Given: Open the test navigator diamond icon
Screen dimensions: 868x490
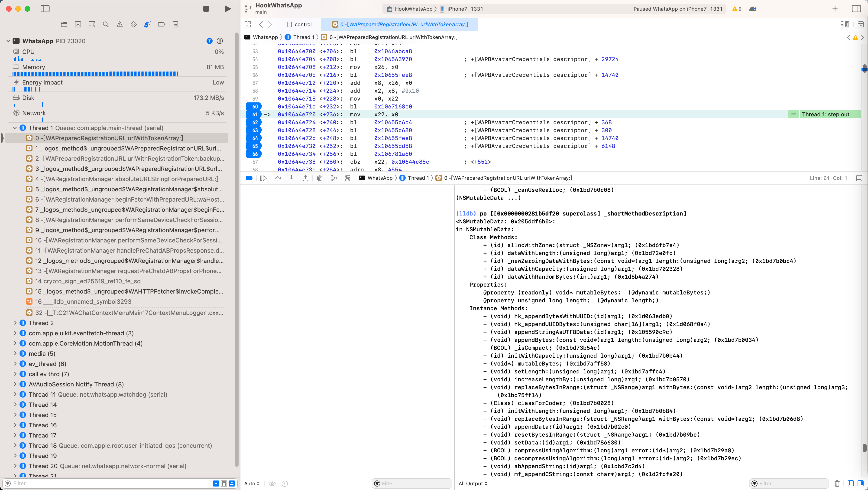Looking at the screenshot, I should click(133, 24).
